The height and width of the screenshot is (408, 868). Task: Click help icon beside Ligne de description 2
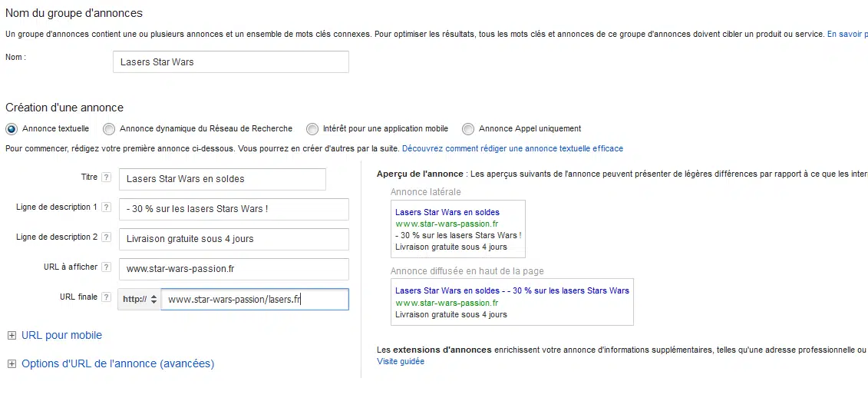[x=106, y=237]
